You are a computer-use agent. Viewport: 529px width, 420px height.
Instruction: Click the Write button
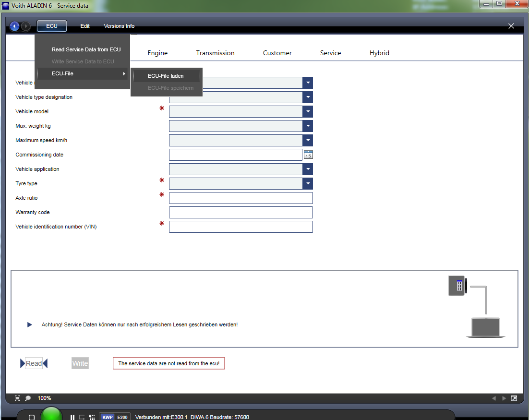(80, 363)
